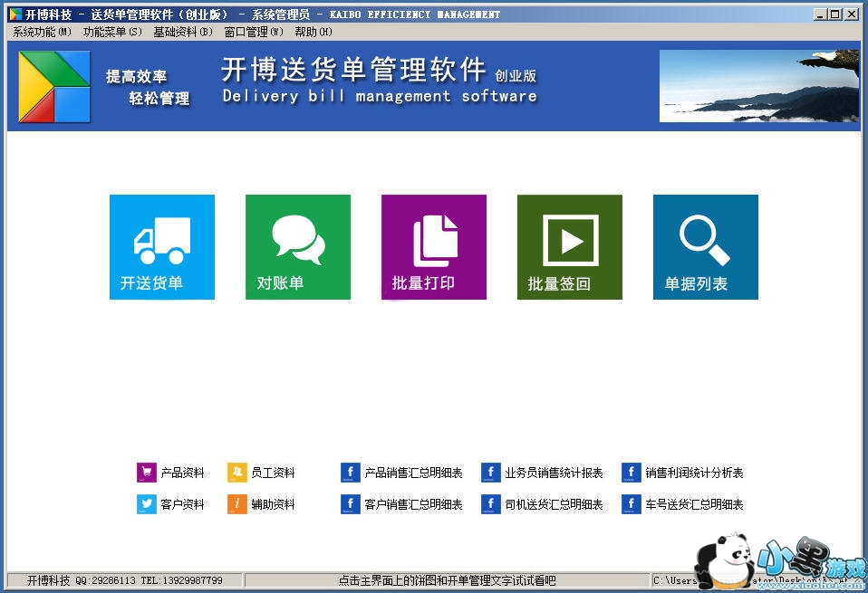868x593 pixels.
Task: Open the 基础资料(B) menu
Action: 183,32
